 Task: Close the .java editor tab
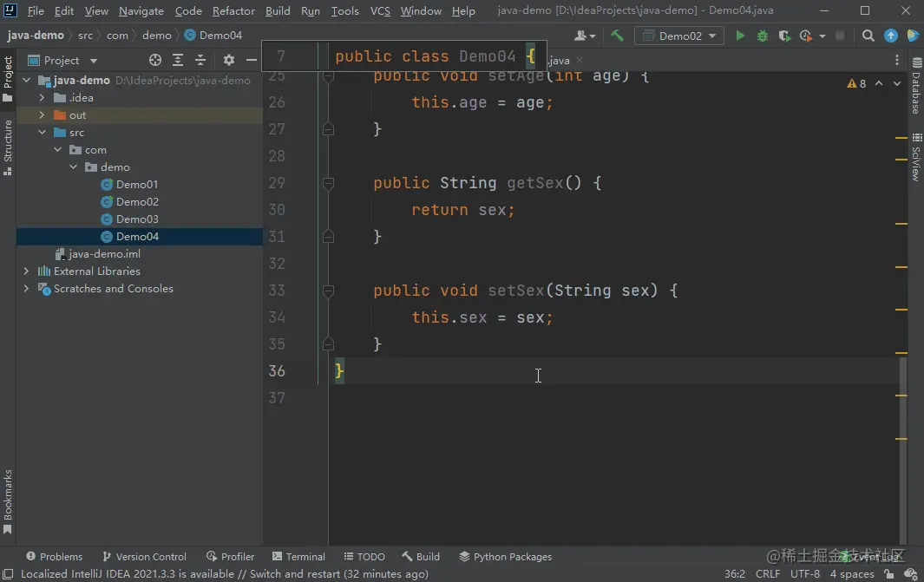click(x=580, y=60)
